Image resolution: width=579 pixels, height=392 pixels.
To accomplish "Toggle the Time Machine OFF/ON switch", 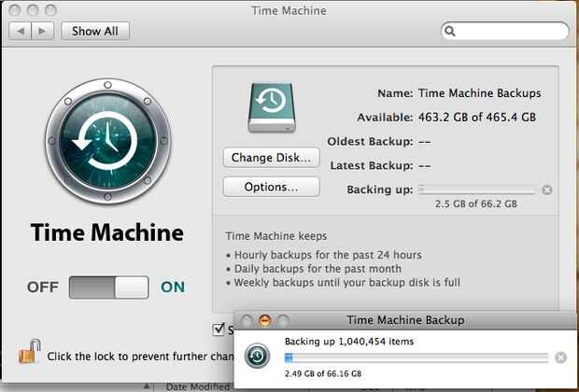I will click(109, 287).
